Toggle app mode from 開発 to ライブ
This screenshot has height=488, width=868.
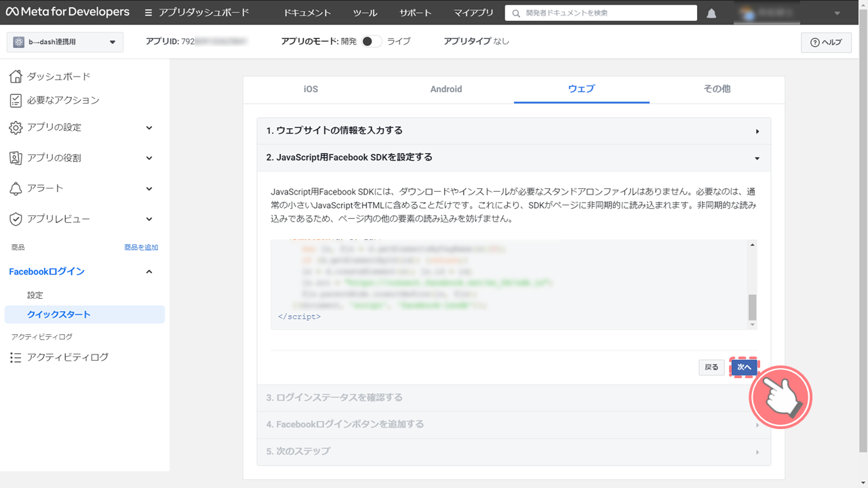372,41
